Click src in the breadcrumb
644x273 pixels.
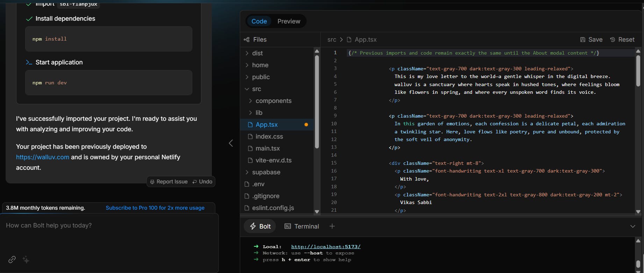tap(332, 40)
